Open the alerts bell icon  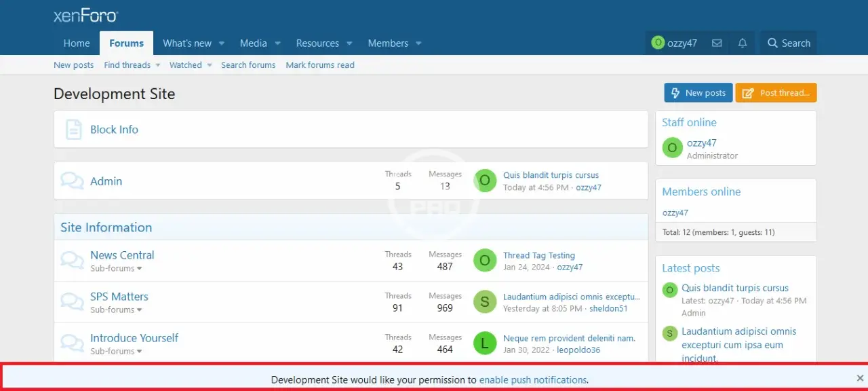743,43
